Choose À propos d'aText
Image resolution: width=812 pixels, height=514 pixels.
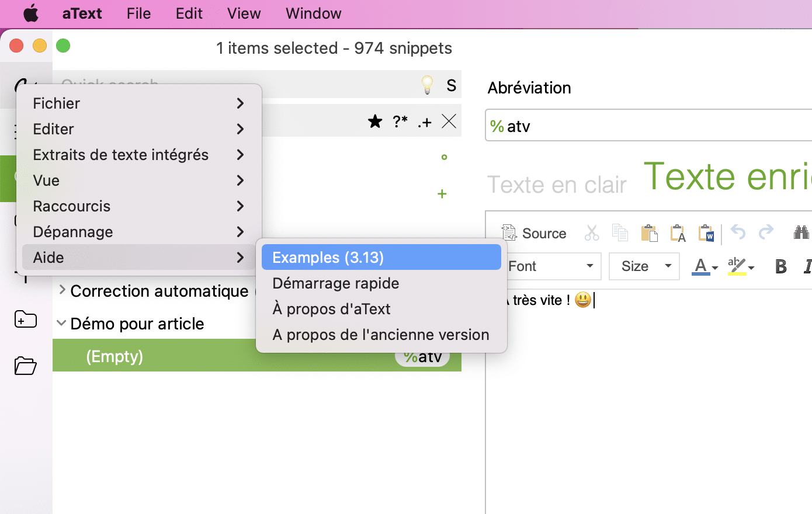381,309
